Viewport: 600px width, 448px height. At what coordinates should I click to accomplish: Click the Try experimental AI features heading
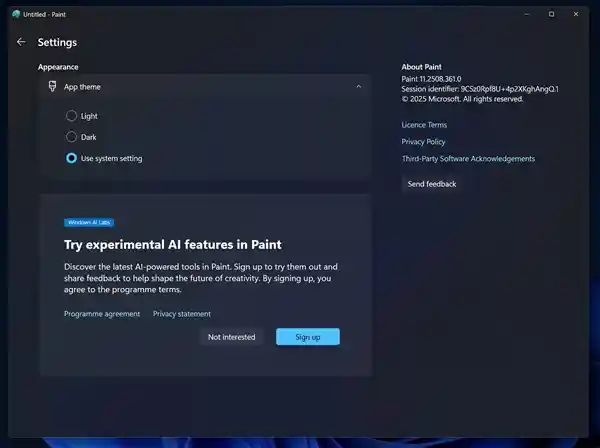tap(173, 244)
